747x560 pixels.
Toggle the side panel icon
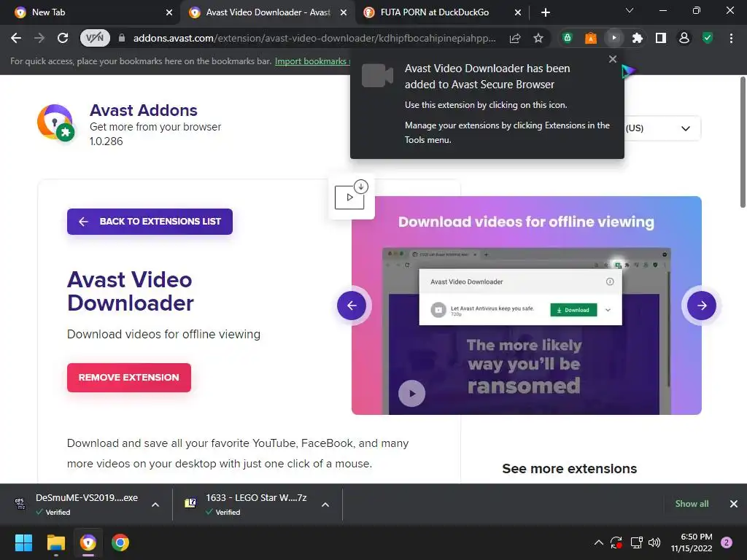tap(661, 38)
